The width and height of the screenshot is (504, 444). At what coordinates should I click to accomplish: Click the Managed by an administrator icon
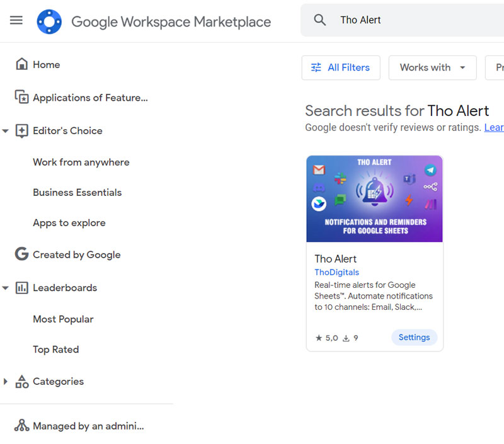(21, 426)
